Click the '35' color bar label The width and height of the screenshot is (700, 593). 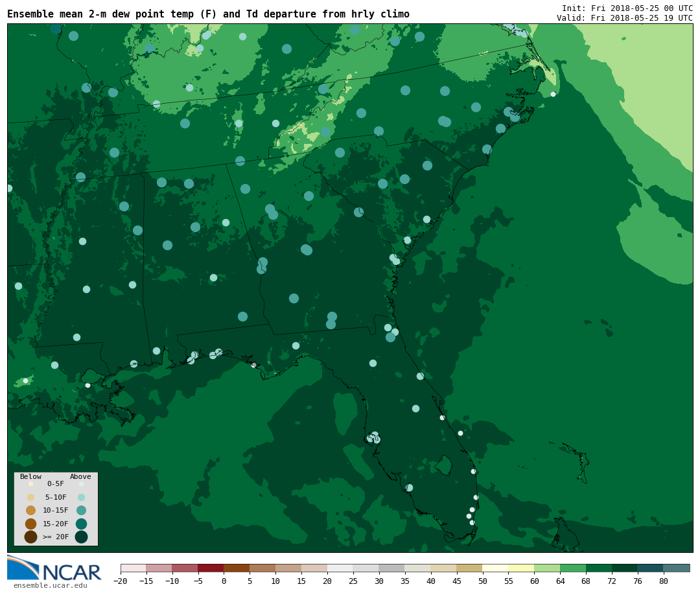click(x=405, y=581)
